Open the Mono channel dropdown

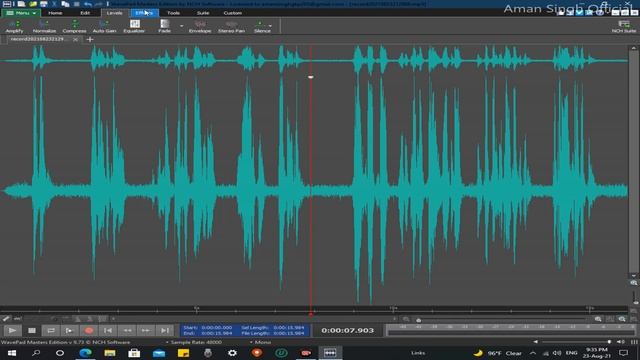(261, 342)
